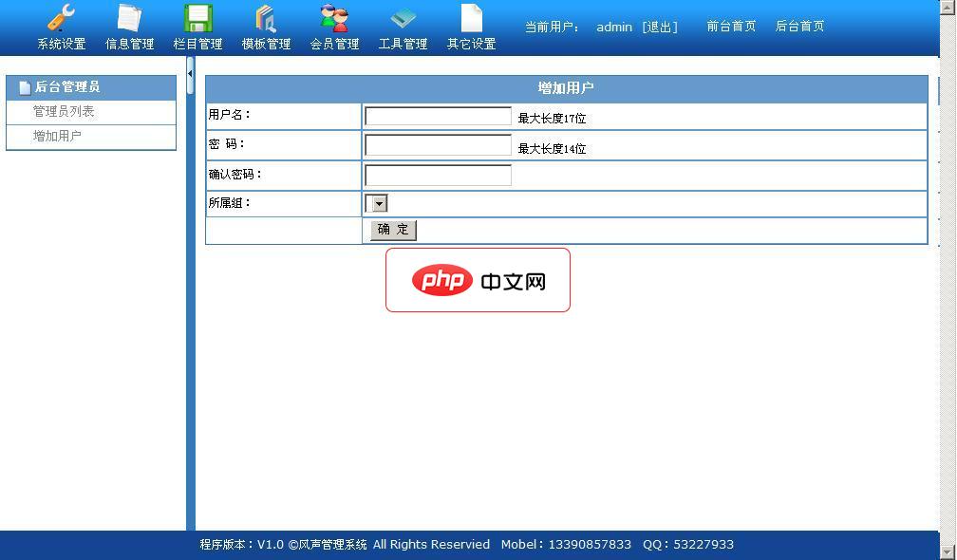Viewport: 957px width, 560px height.
Task: Select the 工具管理 (Tool Management) icon
Action: point(403,26)
